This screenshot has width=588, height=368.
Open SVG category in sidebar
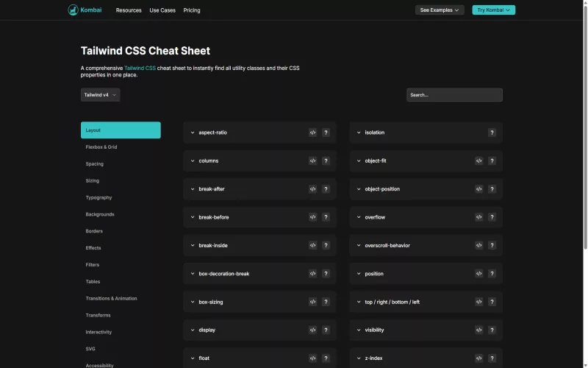pos(90,349)
